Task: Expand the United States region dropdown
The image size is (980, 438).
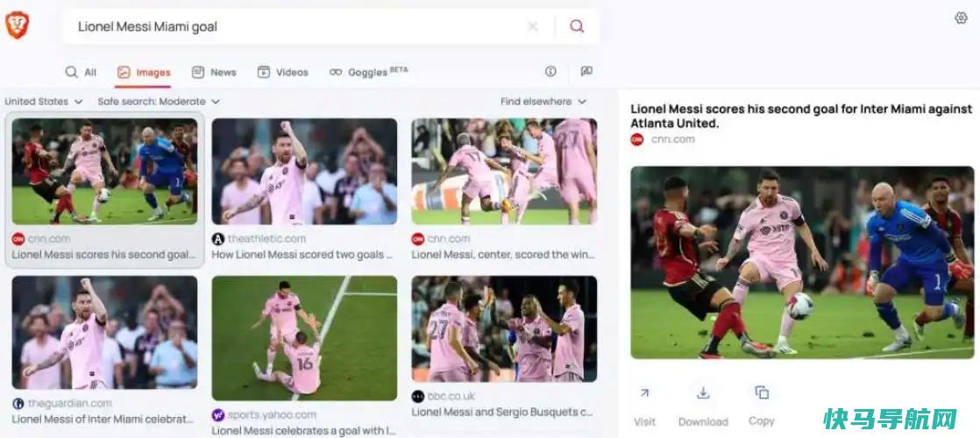Action: [44, 102]
